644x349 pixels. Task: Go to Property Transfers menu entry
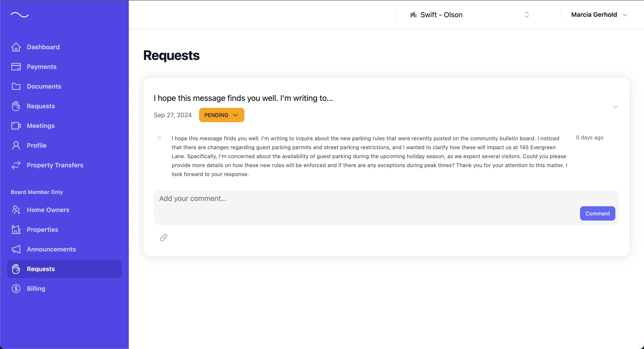(x=55, y=165)
